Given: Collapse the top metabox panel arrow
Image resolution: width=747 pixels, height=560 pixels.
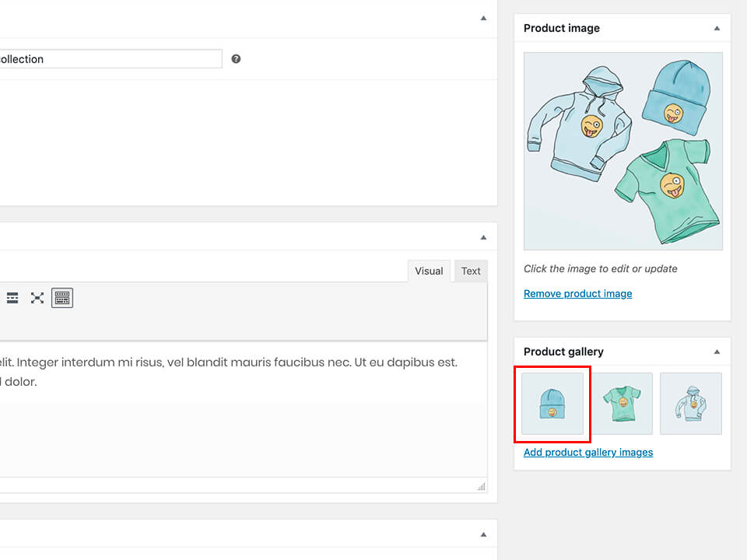Looking at the screenshot, I should pyautogui.click(x=483, y=18).
